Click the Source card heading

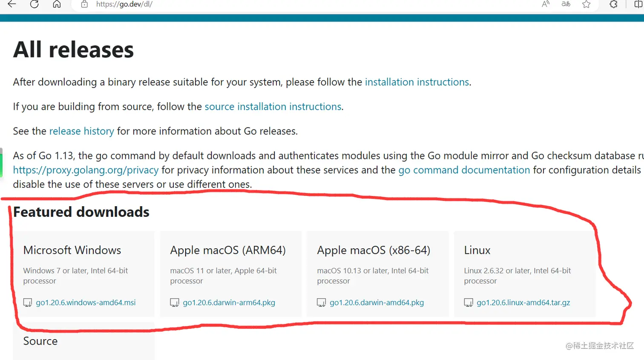tap(40, 341)
